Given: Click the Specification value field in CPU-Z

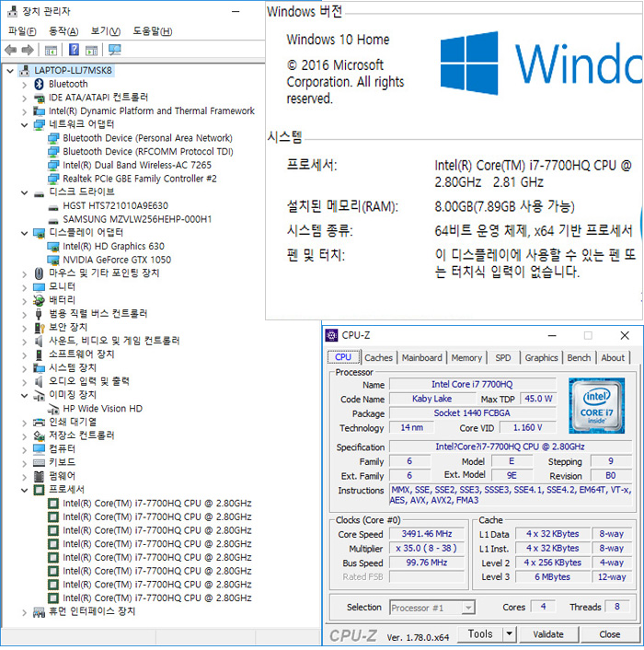Looking at the screenshot, I should 511,447.
